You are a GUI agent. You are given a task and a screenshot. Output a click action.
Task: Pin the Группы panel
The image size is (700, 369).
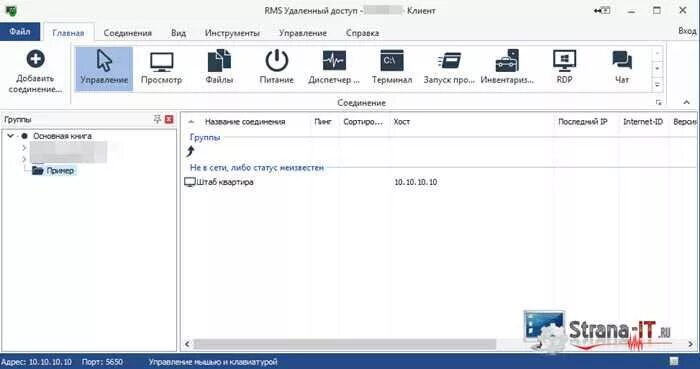(x=157, y=119)
